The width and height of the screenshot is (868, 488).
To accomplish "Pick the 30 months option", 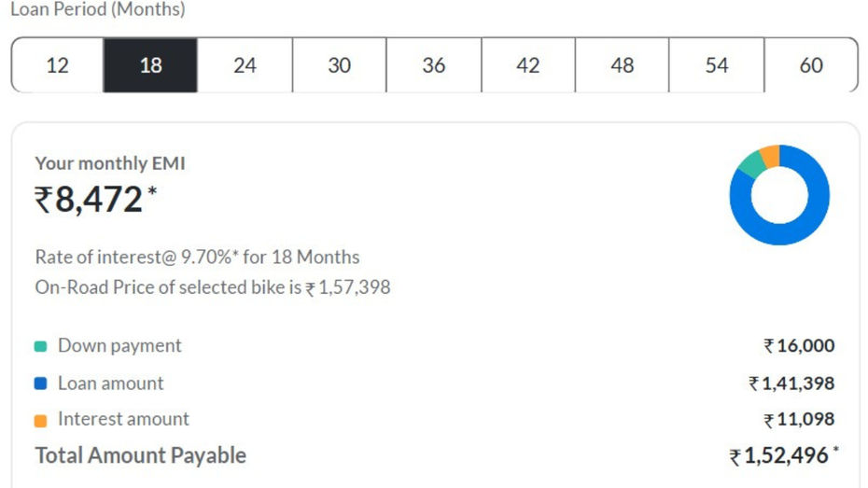I will tap(340, 65).
